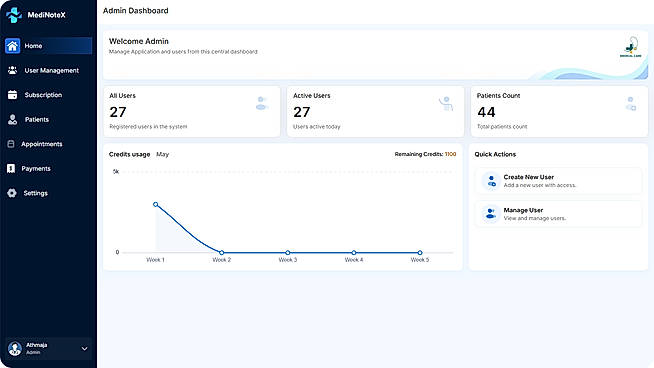Image resolution: width=654 pixels, height=368 pixels.
Task: Click the Athmaja profile avatar
Action: click(x=15, y=348)
